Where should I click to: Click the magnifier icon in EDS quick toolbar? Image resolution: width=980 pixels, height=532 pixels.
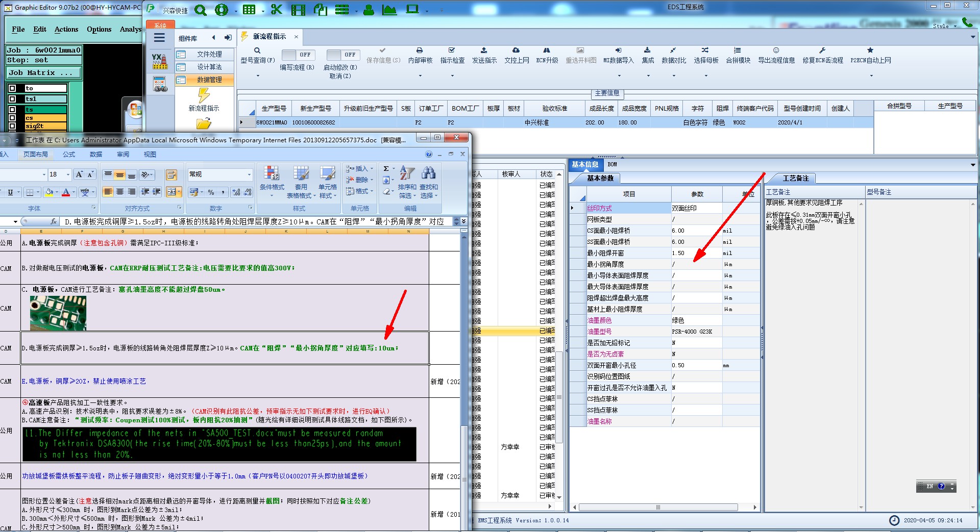point(201,10)
